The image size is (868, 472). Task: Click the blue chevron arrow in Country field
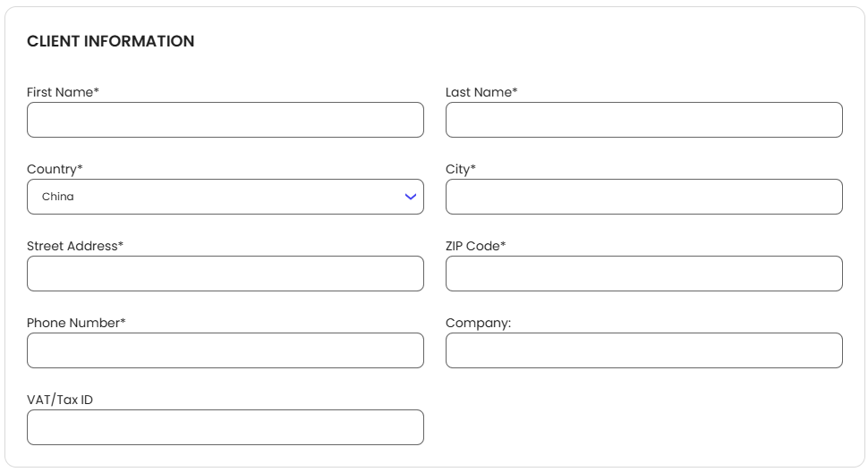(x=411, y=197)
